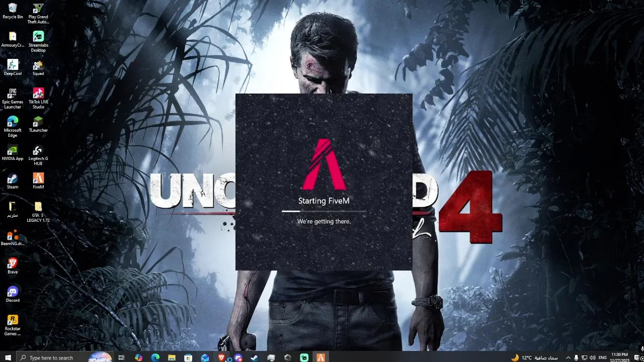This screenshot has height=362, width=644.
Task: Select the GTA 5 LEGACY 1.72 folder
Action: pos(38,212)
